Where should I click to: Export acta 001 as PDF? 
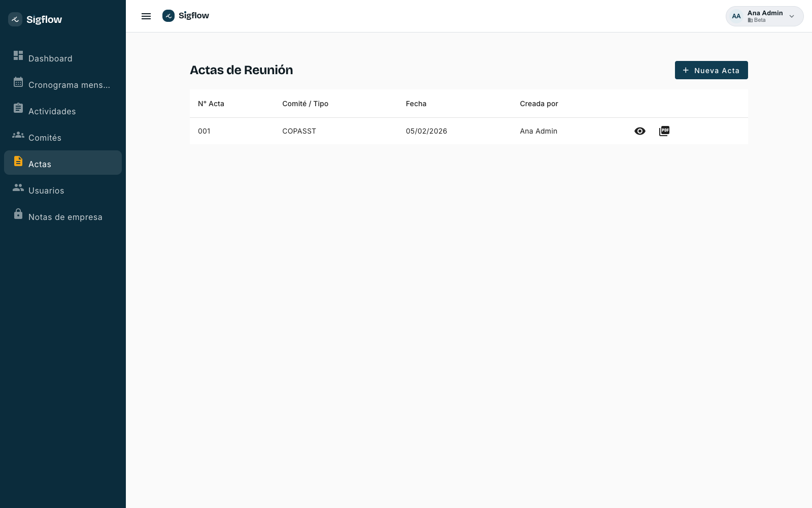point(664,131)
